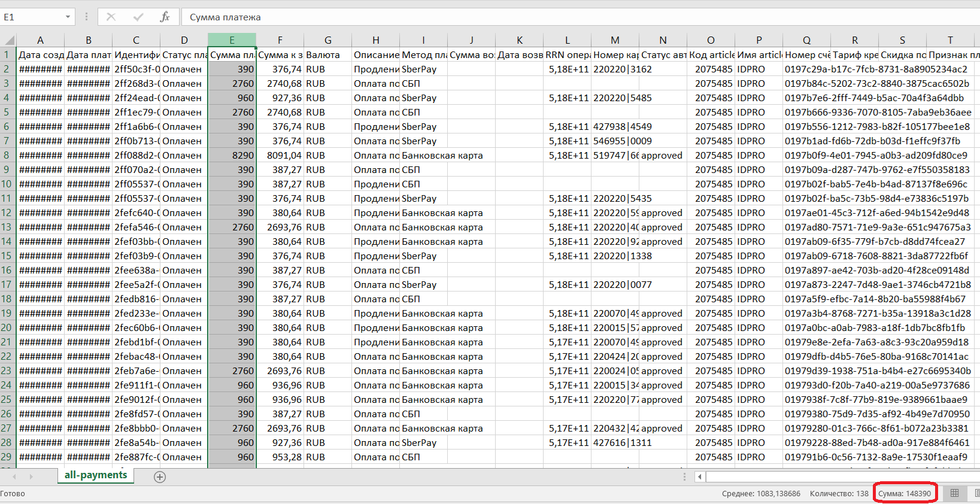Add a new sheet with the plus button

(160, 477)
